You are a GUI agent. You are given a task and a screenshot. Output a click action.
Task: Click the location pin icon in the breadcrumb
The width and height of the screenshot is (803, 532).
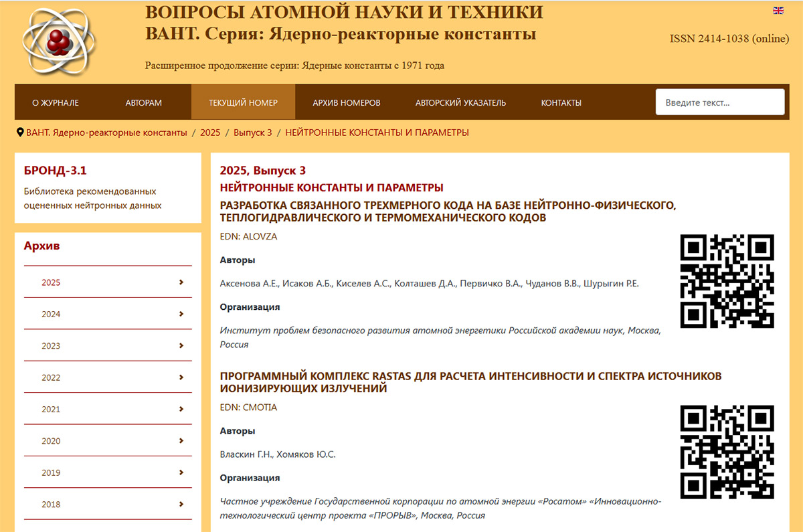tap(19, 132)
